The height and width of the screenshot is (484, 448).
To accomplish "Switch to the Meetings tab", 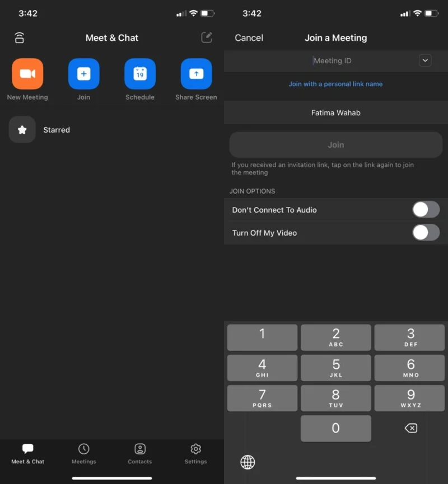I will pyautogui.click(x=84, y=454).
